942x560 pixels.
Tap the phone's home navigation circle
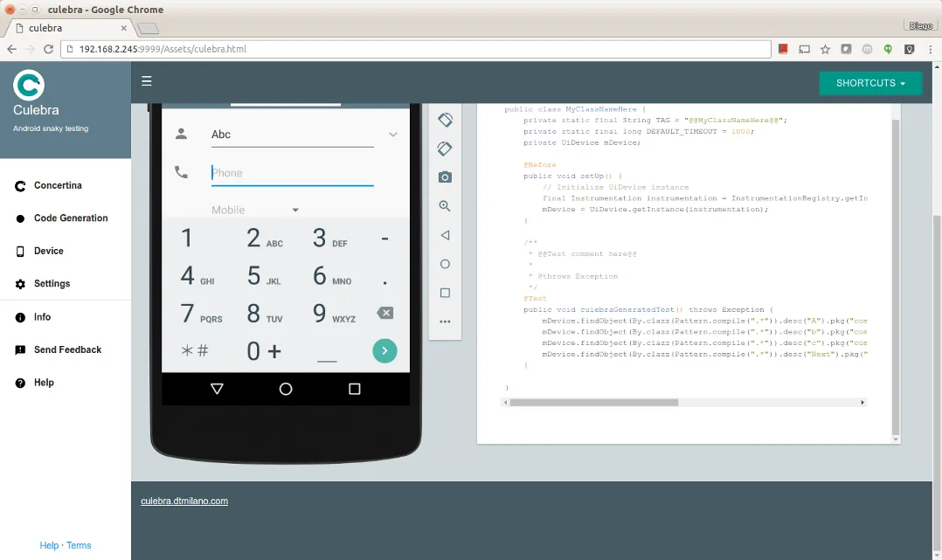(286, 389)
